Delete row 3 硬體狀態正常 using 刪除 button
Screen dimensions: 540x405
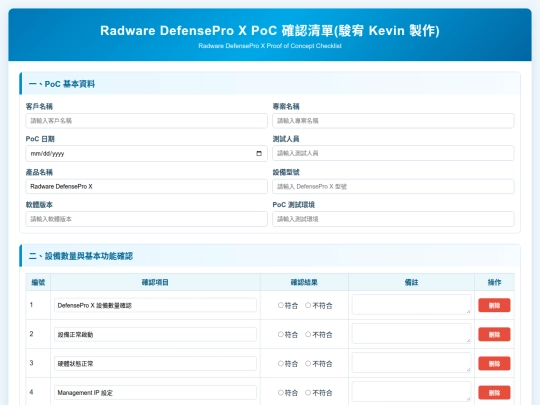494,363
